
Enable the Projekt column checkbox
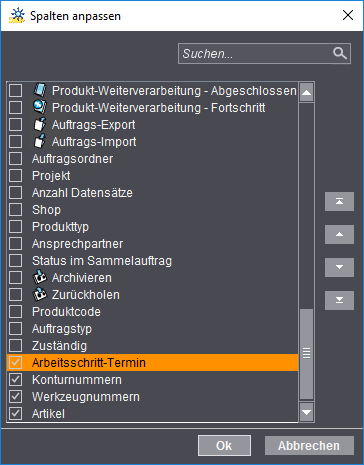[x=15, y=175]
